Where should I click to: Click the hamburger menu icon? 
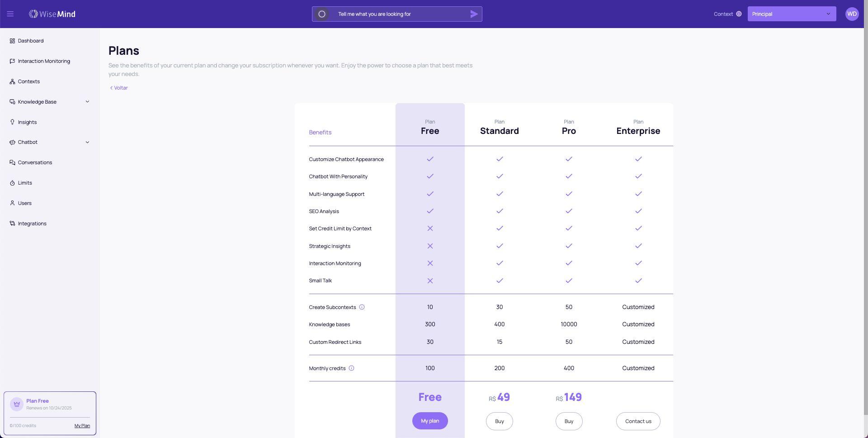[x=10, y=14]
